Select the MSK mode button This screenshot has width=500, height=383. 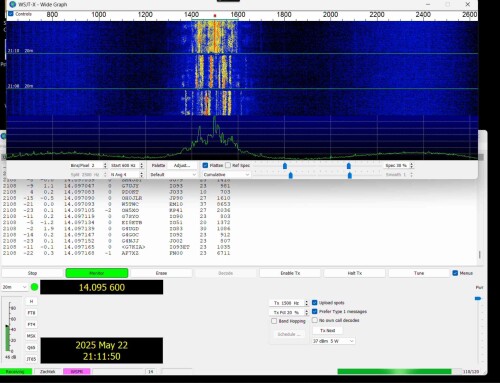click(x=31, y=336)
